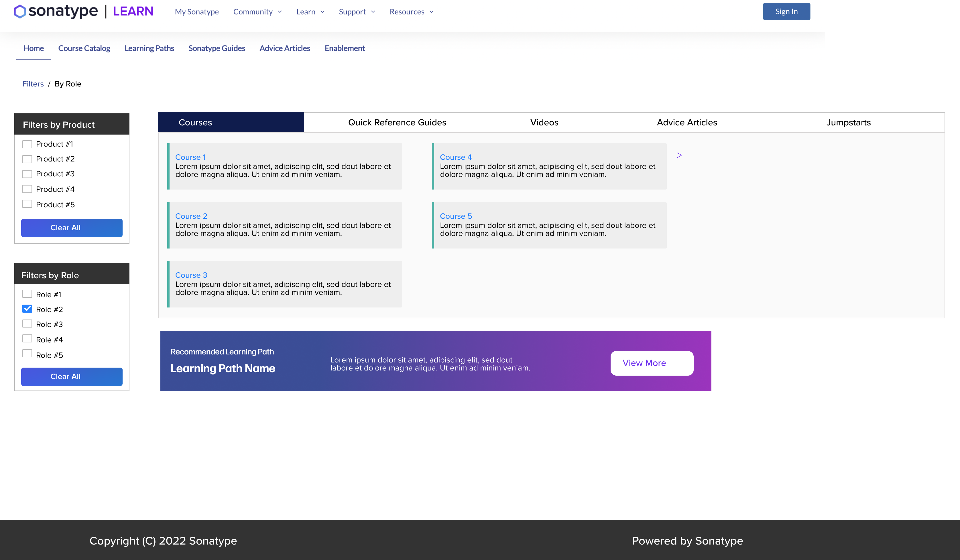Expand the Learn dropdown menu
This screenshot has height=560, width=960.
coord(310,12)
